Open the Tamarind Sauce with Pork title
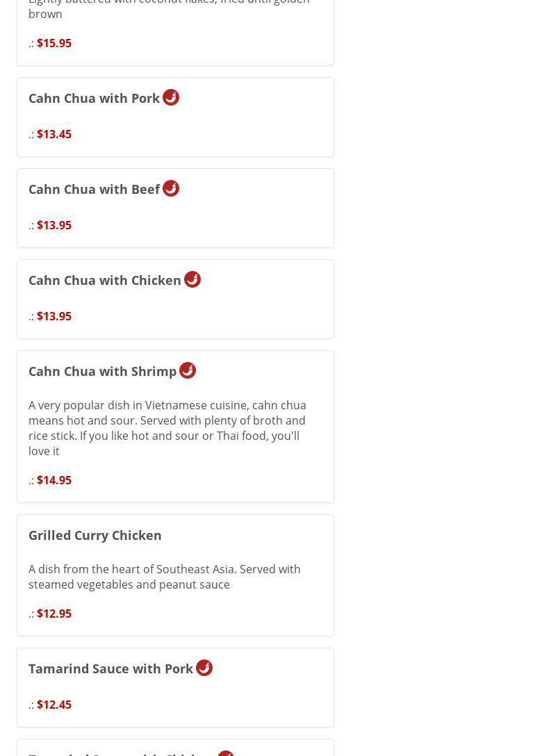This screenshot has width=535, height=756. pos(110,668)
